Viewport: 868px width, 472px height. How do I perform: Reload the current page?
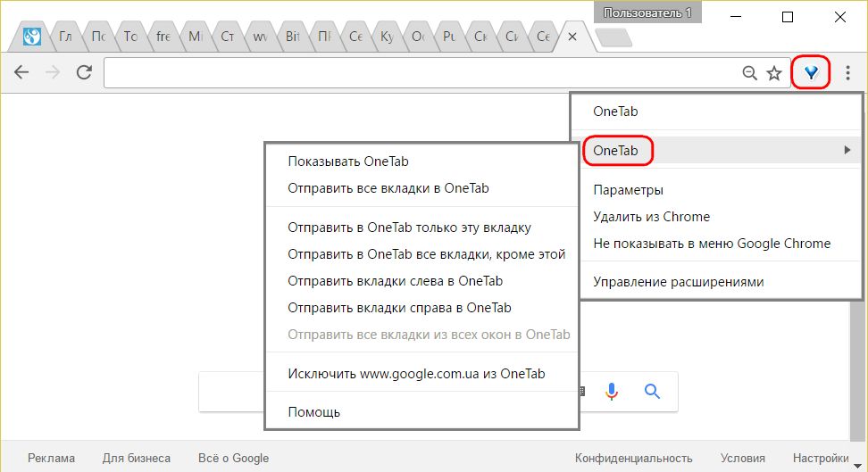coord(84,72)
